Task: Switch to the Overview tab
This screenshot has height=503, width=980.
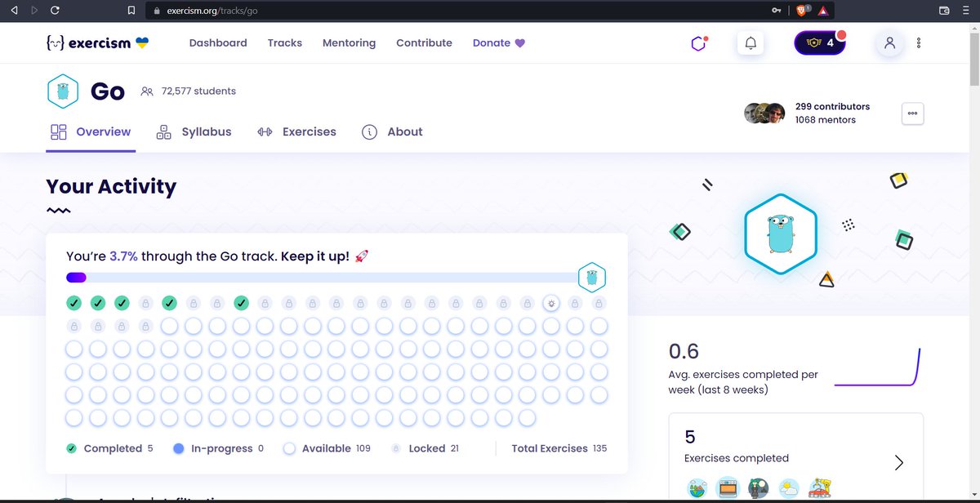Action: click(x=90, y=131)
